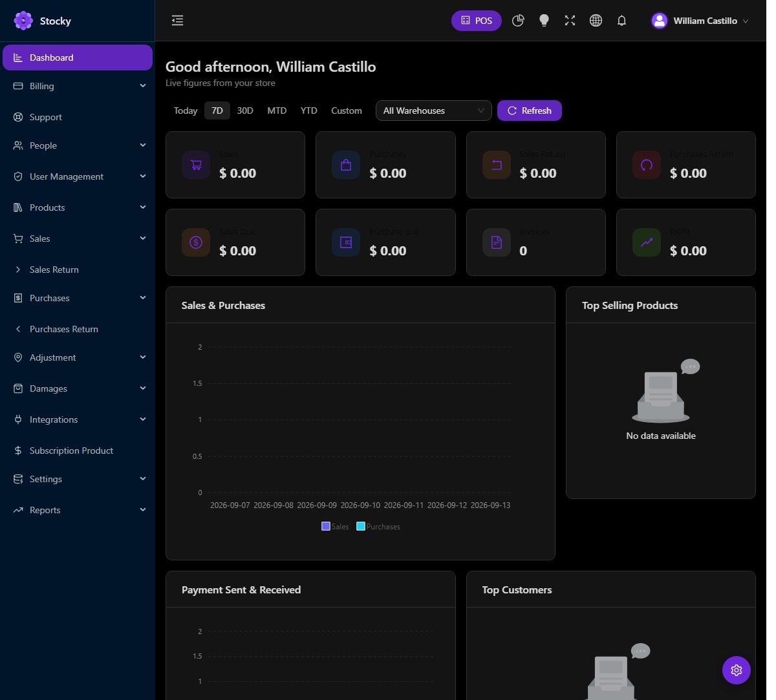Click the Top Selling Products heading
The image size is (776, 700).
630,305
